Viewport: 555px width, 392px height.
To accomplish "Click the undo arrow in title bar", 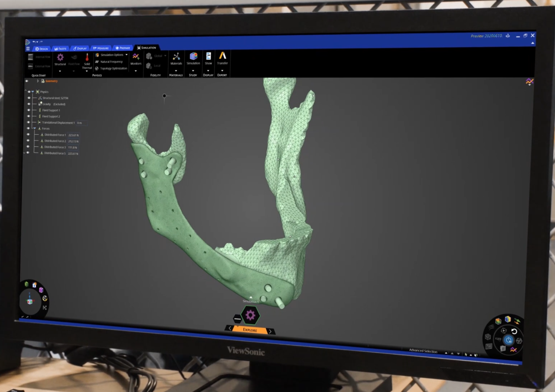I will tap(34, 42).
